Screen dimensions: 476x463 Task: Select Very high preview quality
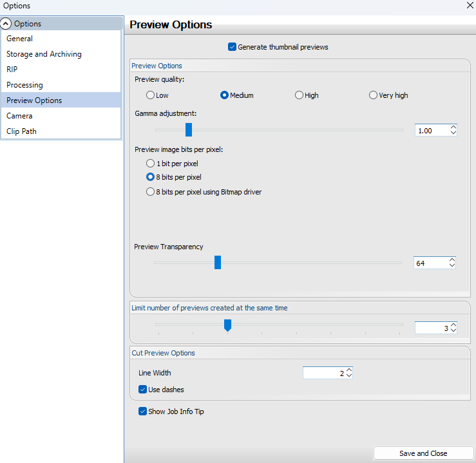[373, 95]
